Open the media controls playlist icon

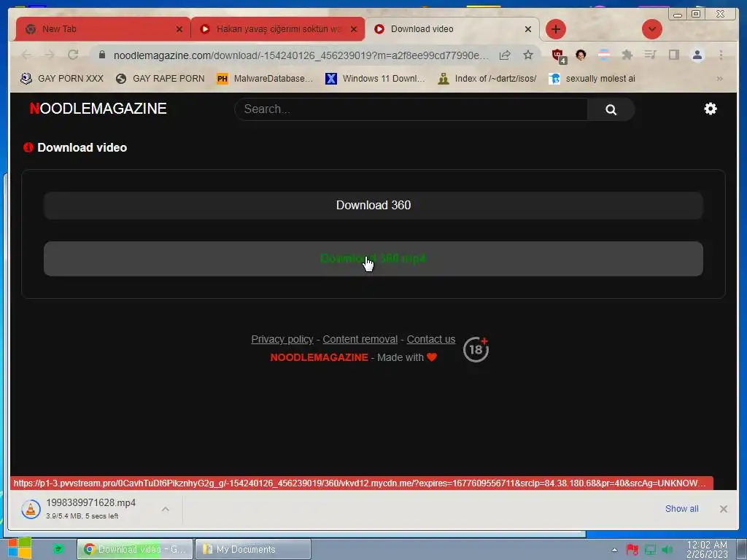click(x=650, y=55)
